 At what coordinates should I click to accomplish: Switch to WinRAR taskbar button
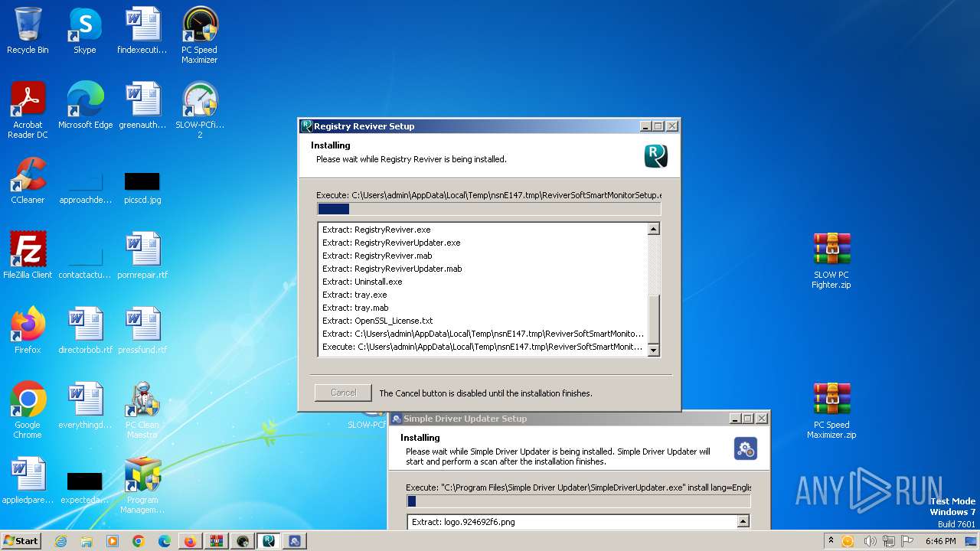coord(216,541)
